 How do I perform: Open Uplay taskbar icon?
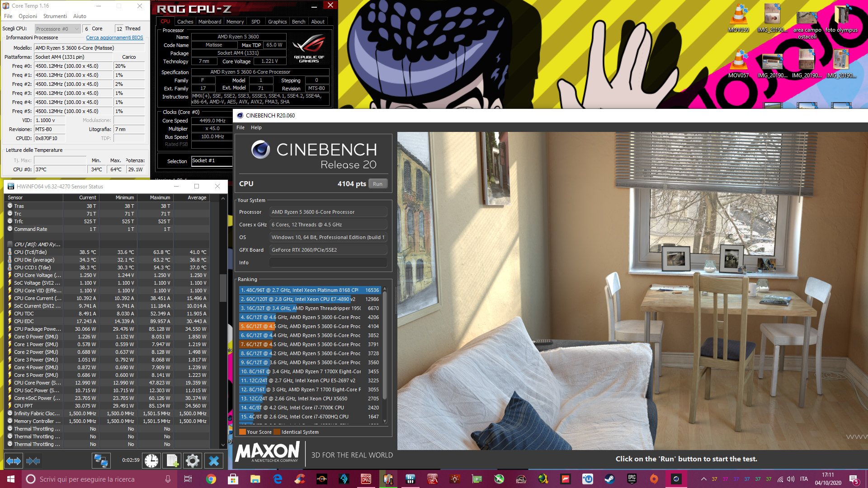point(588,479)
